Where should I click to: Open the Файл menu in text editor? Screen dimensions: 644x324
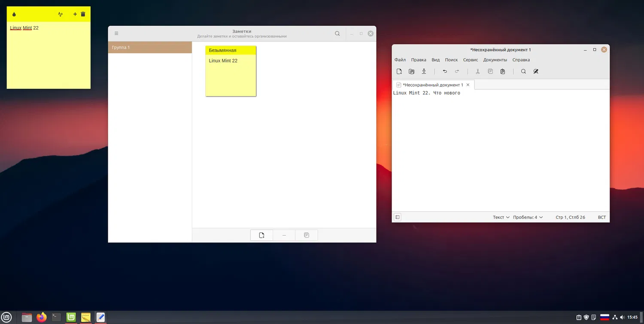click(400, 60)
